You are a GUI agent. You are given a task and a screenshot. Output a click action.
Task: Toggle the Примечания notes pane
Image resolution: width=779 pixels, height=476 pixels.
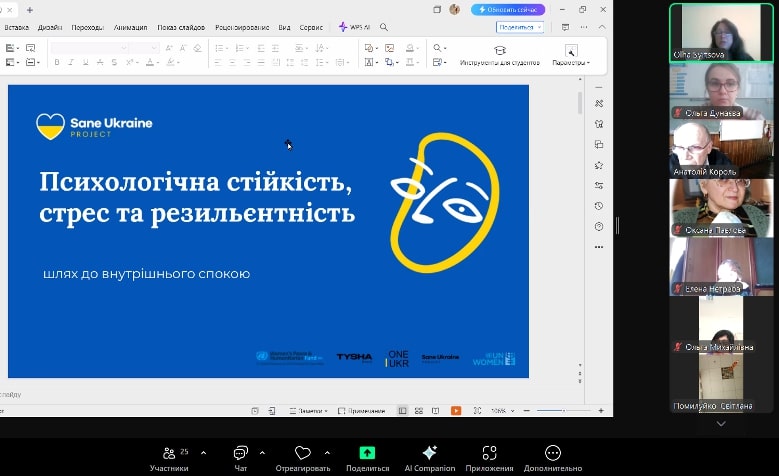click(x=361, y=411)
